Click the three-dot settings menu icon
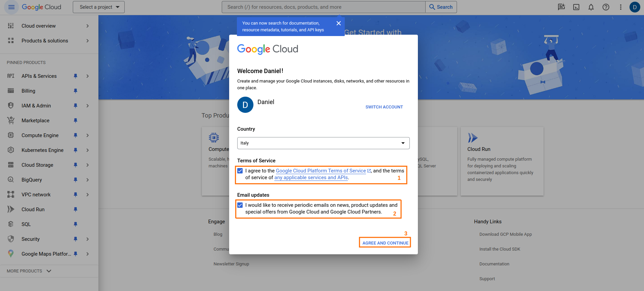This screenshot has height=291, width=644. point(621,7)
